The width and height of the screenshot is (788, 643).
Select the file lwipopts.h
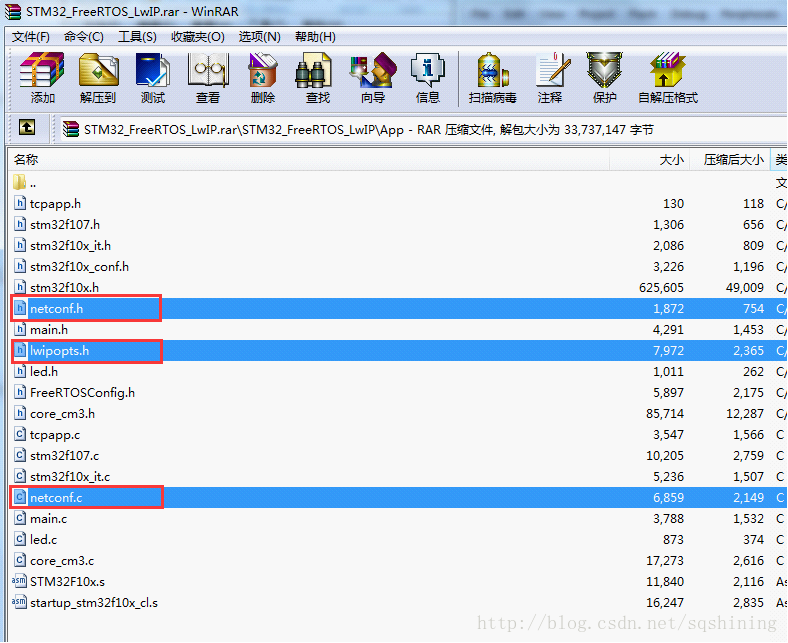point(59,350)
